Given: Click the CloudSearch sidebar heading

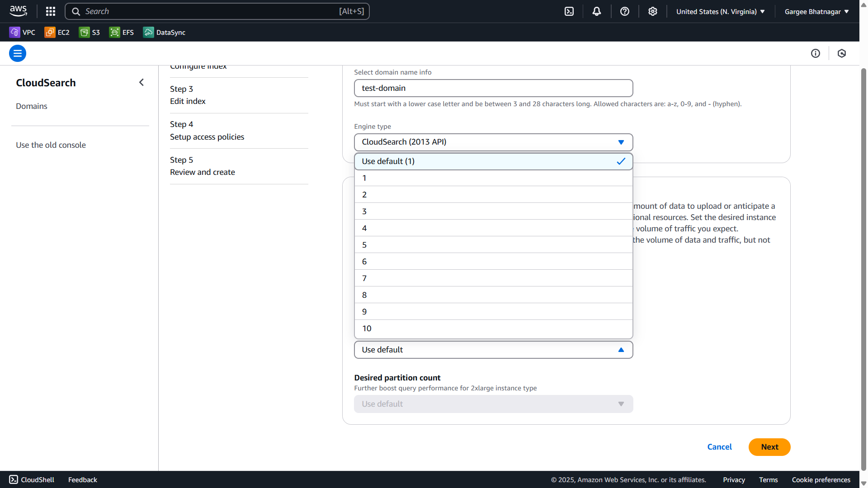Looking at the screenshot, I should click(x=46, y=83).
